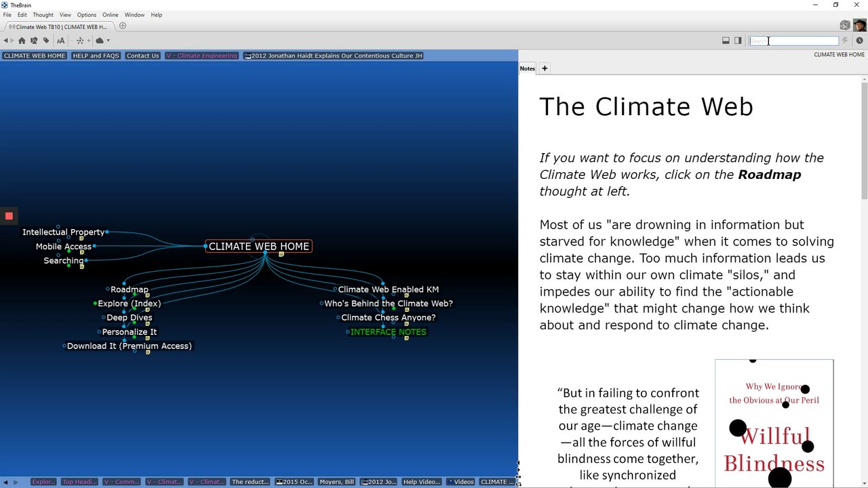Open the Window menu
Viewport: 868px width, 488px height.
pyautogui.click(x=134, y=15)
